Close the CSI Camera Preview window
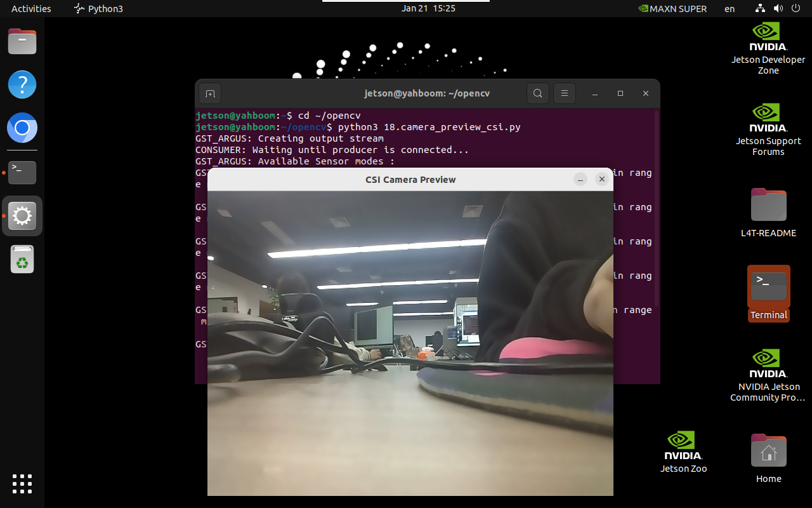The height and width of the screenshot is (508, 812). (602, 180)
